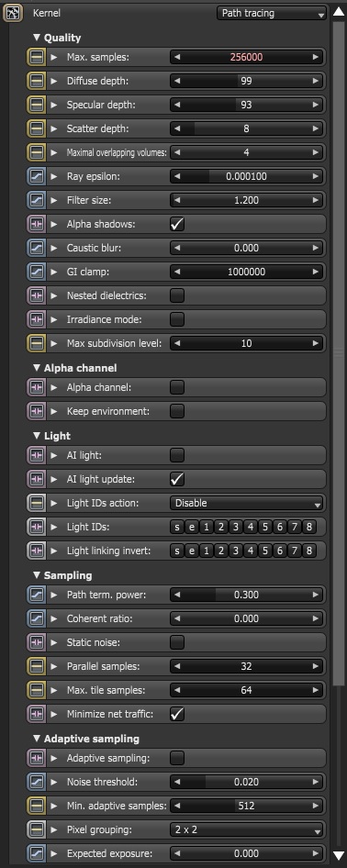
Task: Click the pin icon beside Noise threshold
Action: (x=36, y=782)
